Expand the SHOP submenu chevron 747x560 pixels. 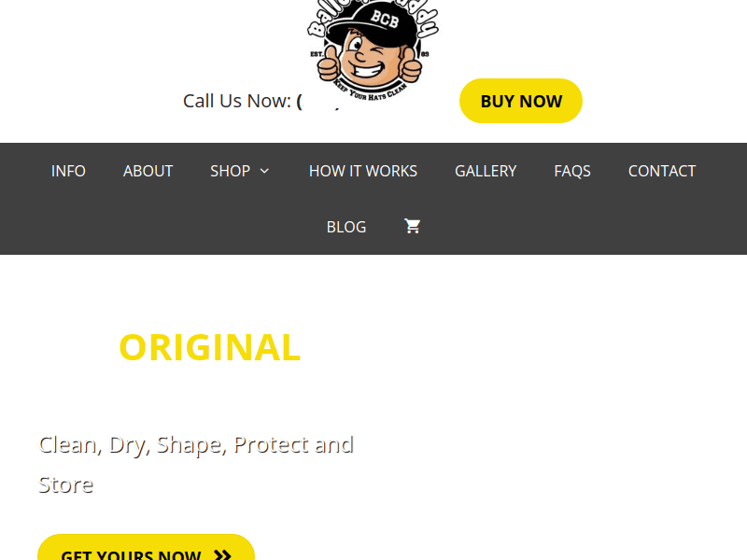click(x=264, y=171)
